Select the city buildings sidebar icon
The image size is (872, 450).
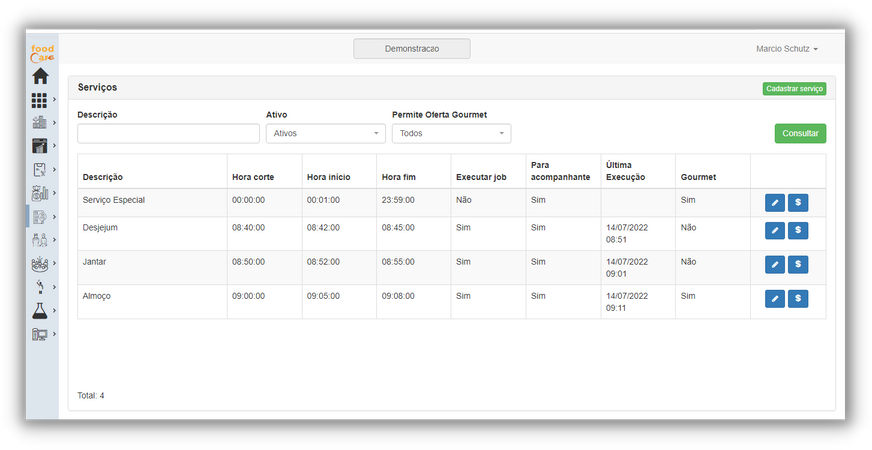click(39, 122)
